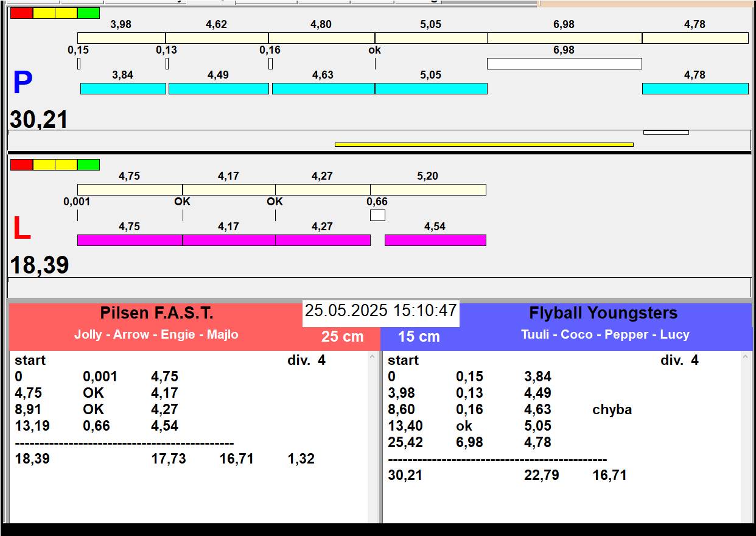This screenshot has width=756, height=536.
Task: Select the cyan 4,63 run bar
Action: click(323, 88)
